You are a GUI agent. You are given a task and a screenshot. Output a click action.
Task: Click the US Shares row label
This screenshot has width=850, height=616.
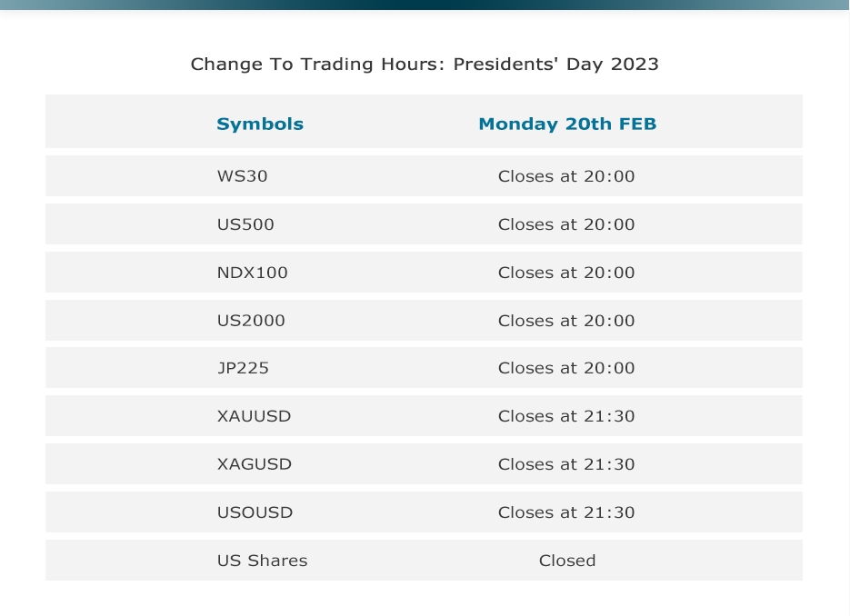pyautogui.click(x=263, y=561)
